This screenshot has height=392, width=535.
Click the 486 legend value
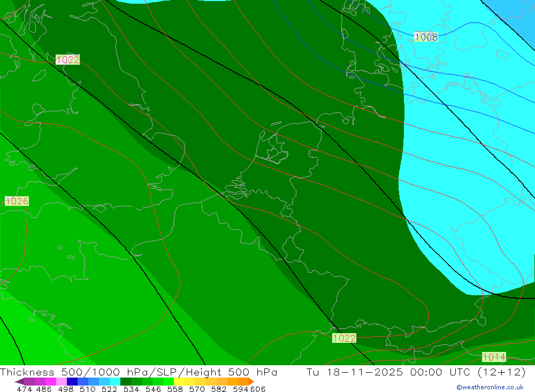click(x=43, y=389)
